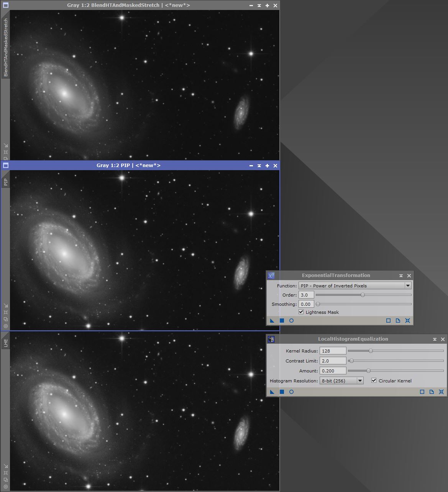Select the BlendHTAndMaskedStretch view tab
Image resolution: width=448 pixels, height=492 pixels.
pyautogui.click(x=5, y=48)
